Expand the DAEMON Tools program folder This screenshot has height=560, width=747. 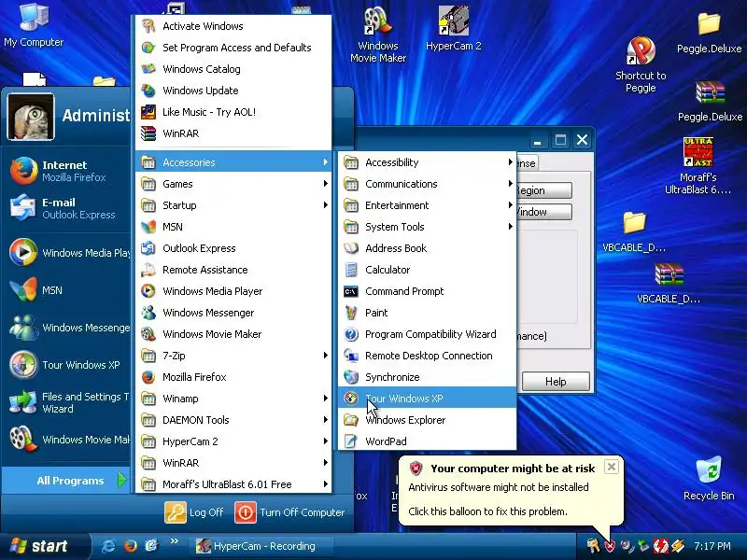point(233,419)
